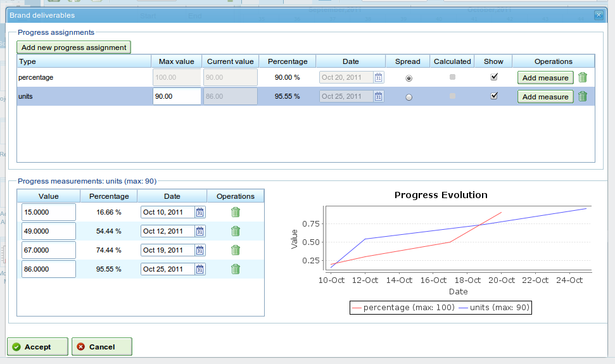Edit the 86.0000 value field

click(x=49, y=269)
